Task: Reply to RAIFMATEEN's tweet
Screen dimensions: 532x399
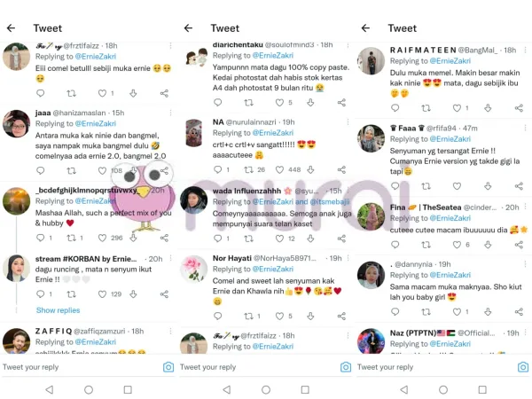Action: 395,108
